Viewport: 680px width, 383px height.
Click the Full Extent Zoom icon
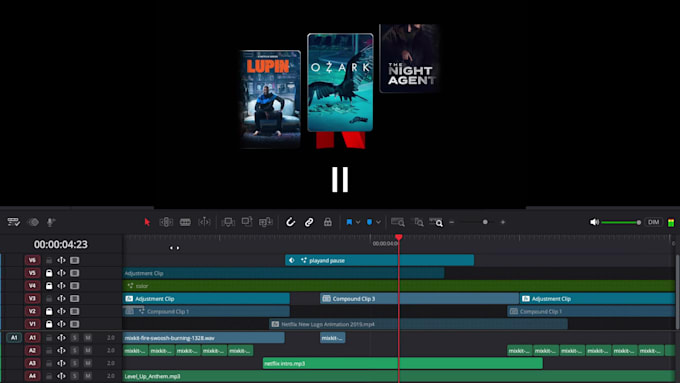(x=398, y=222)
